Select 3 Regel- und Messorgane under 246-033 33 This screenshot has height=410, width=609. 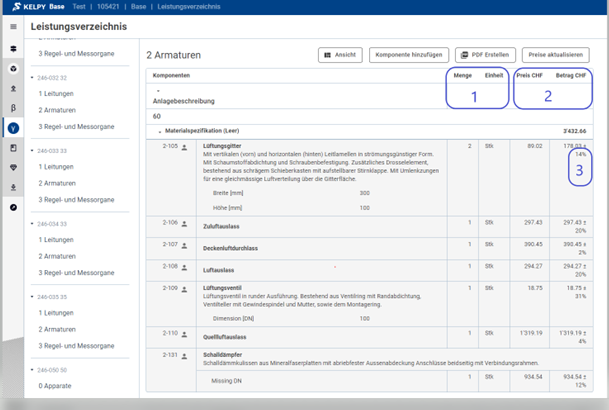pyautogui.click(x=75, y=198)
